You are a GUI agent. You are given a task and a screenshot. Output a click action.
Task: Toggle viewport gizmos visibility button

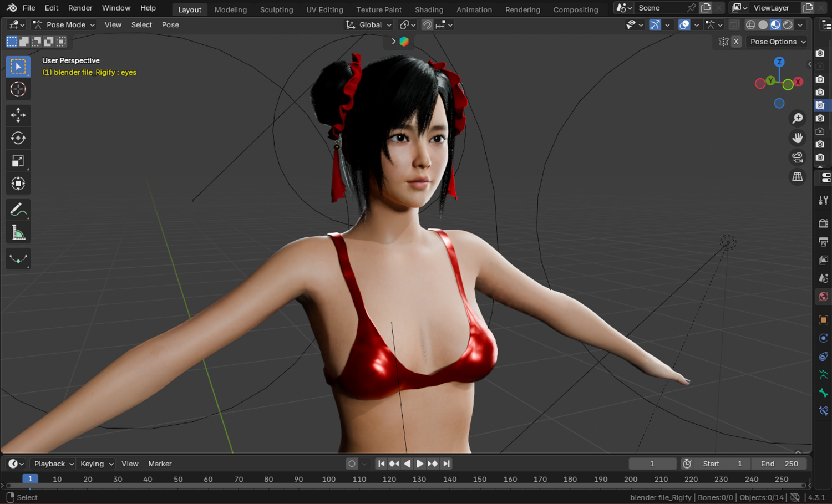pyautogui.click(x=655, y=25)
